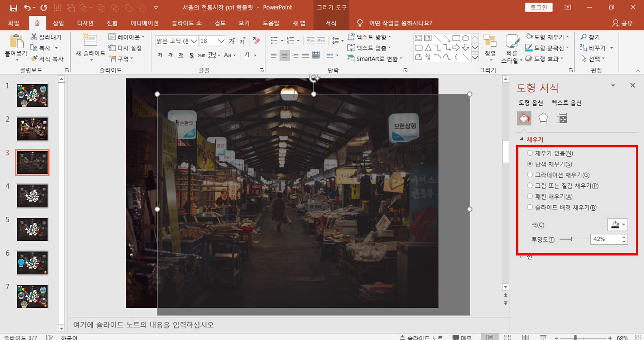Select the oval shape in gallery
The height and width of the screenshot is (340, 644).
[465, 38]
